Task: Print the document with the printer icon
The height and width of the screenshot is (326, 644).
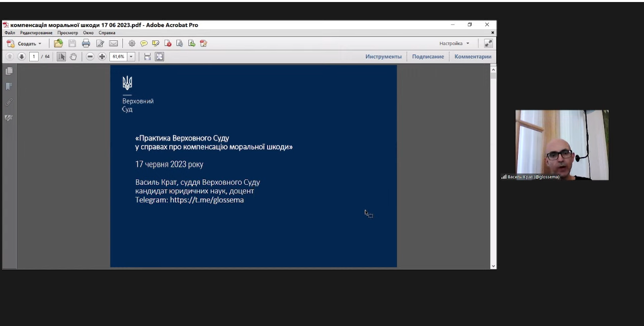Action: pos(86,43)
